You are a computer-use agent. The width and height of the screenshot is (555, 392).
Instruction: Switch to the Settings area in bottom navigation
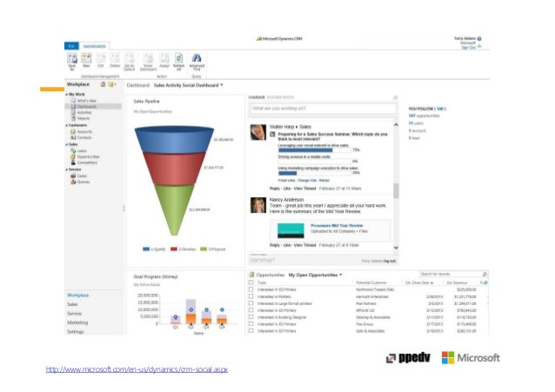coord(76,332)
